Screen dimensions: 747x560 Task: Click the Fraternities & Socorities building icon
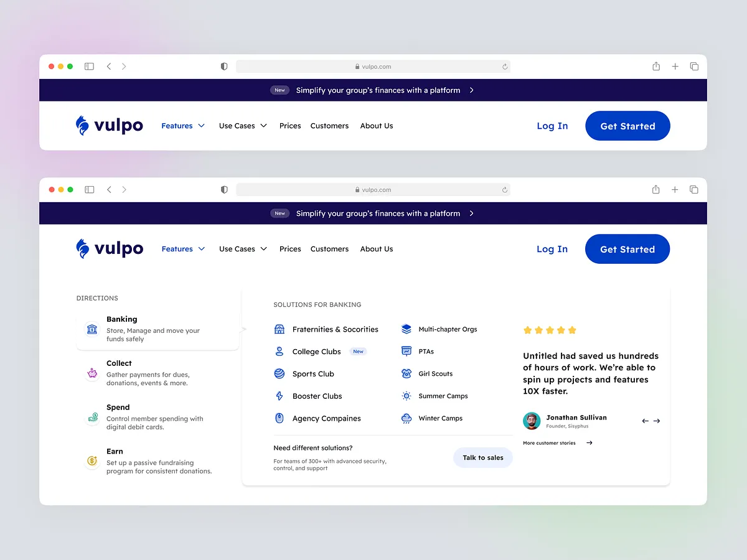[x=280, y=329]
